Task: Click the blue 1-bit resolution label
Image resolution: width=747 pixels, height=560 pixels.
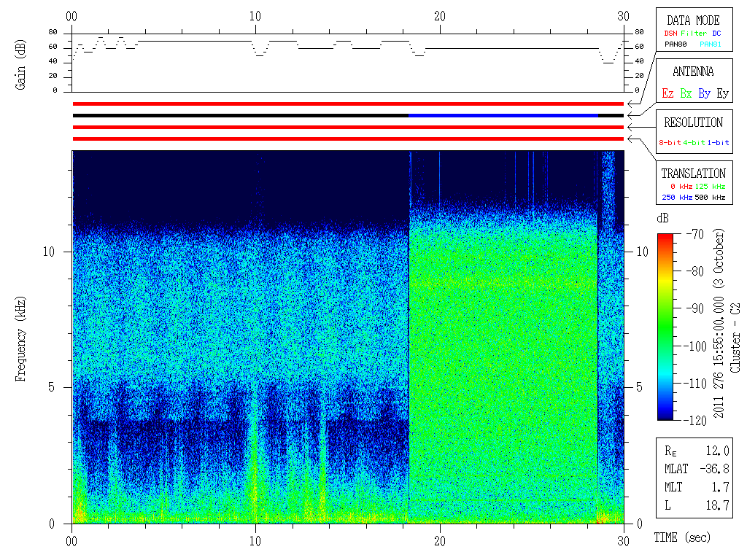Action: [x=718, y=142]
